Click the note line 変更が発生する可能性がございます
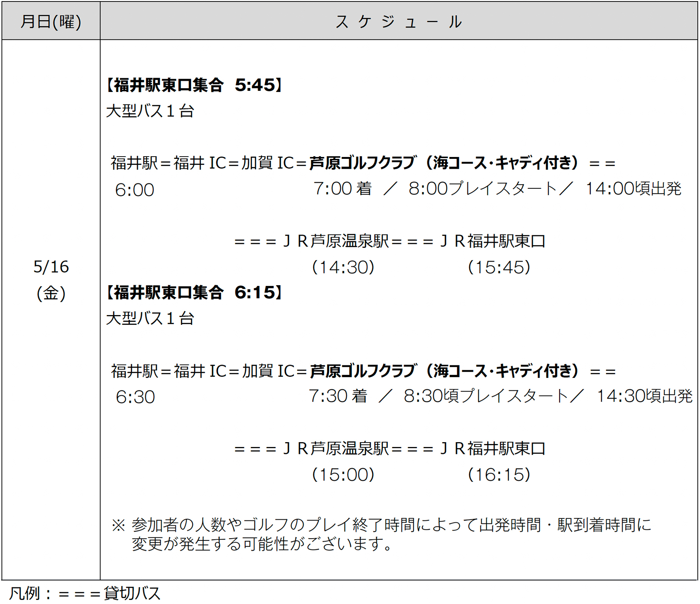This screenshot has width=700, height=604. point(262,544)
